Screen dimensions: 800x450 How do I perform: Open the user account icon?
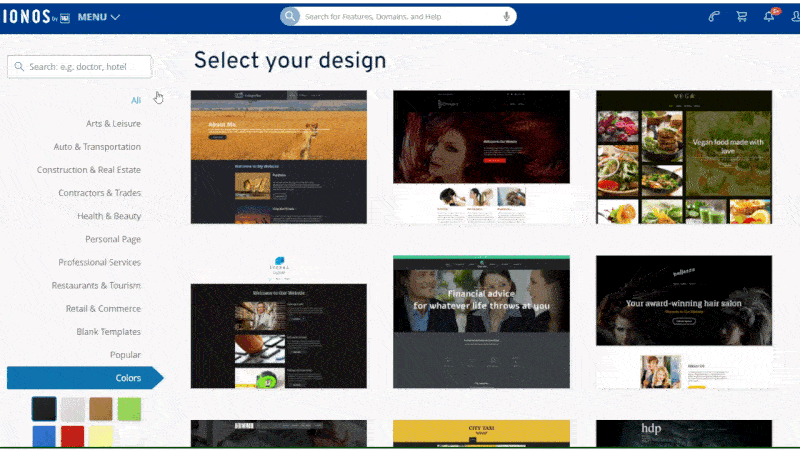coord(795,16)
